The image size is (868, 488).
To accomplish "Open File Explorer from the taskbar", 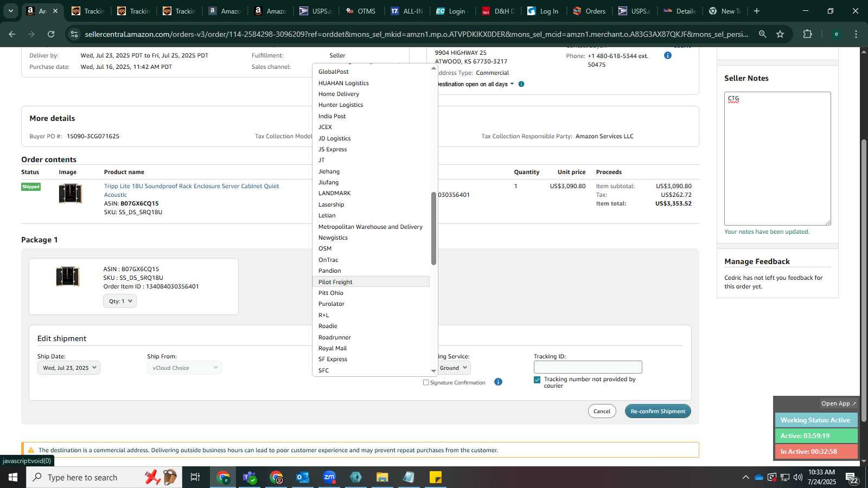I will coord(382,477).
